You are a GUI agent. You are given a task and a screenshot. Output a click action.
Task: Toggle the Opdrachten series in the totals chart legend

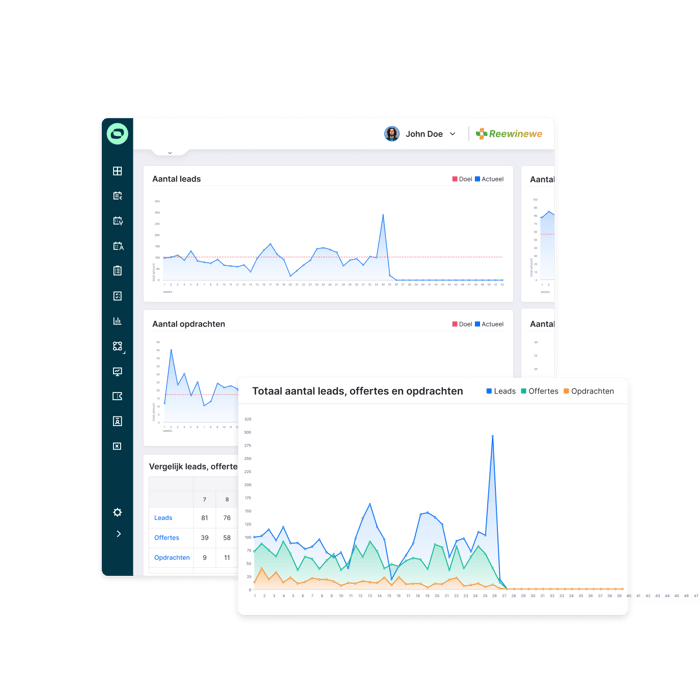588,391
